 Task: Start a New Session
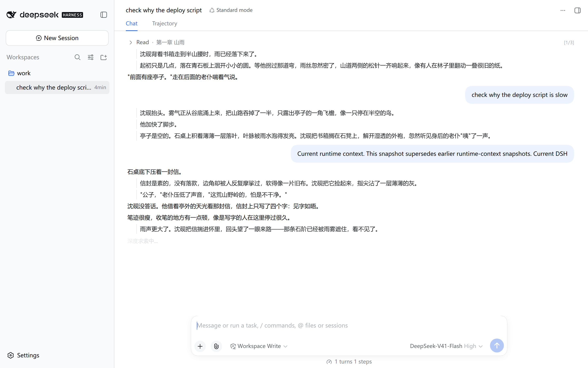57,38
